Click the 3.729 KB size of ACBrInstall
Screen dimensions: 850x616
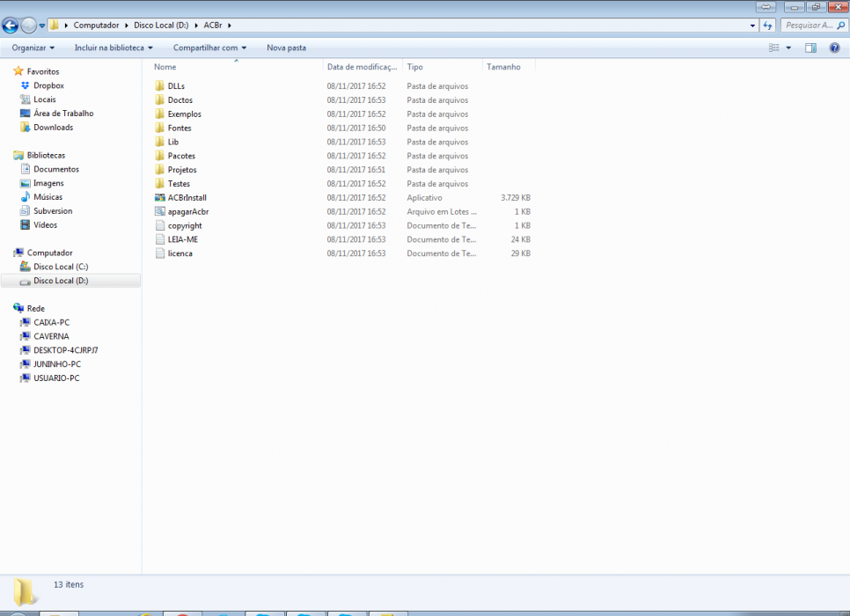pos(516,197)
